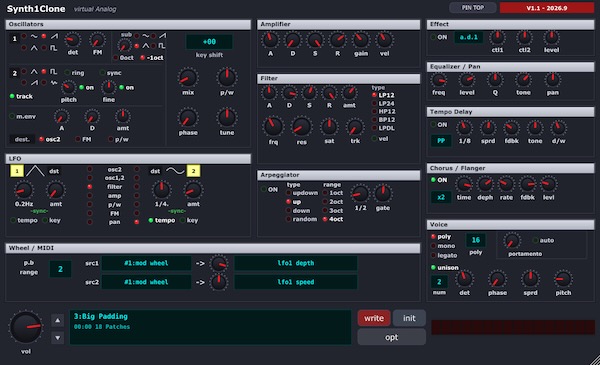
Task: Set arpeggiator range to 2oct
Action: click(x=325, y=202)
